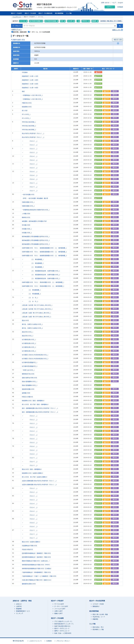The image size is (134, 644).
Task: Open the help icon beside 検索のしかた
Action: click(122, 30)
